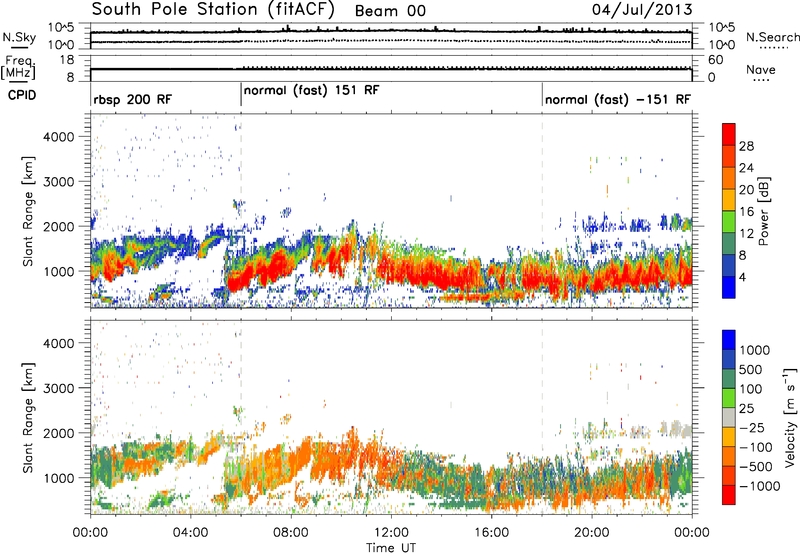Click the '12:00' time axis label

(x=391, y=533)
